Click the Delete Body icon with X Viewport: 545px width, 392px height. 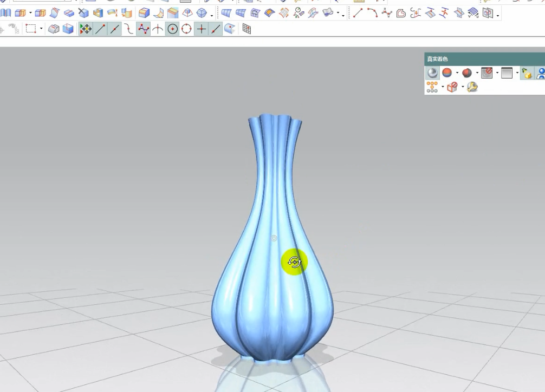pyautogui.click(x=83, y=13)
